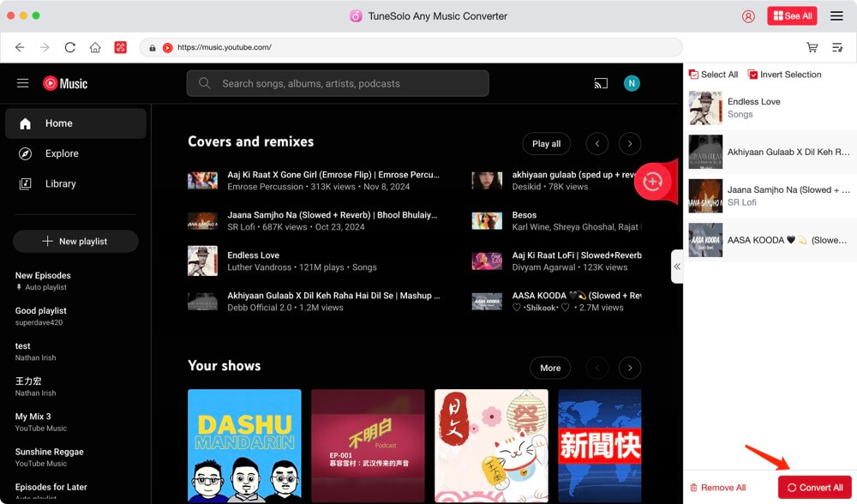Go back with the browser back arrow
857x504 pixels.
pos(20,47)
